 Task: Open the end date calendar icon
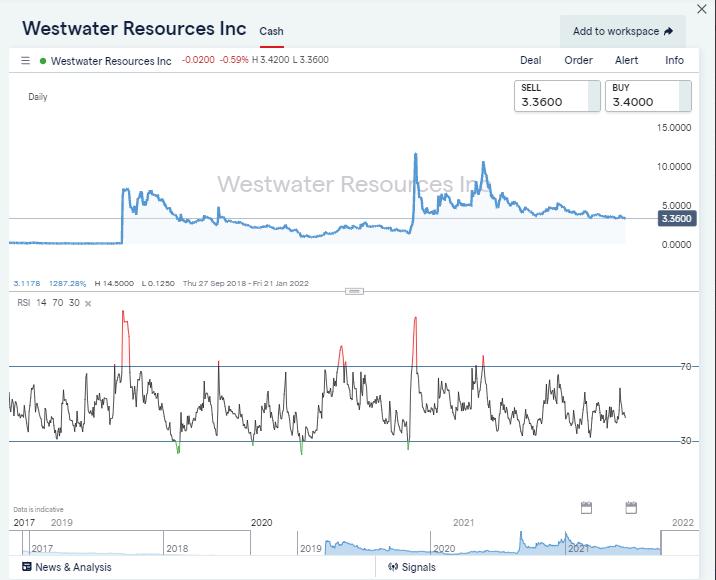631,507
